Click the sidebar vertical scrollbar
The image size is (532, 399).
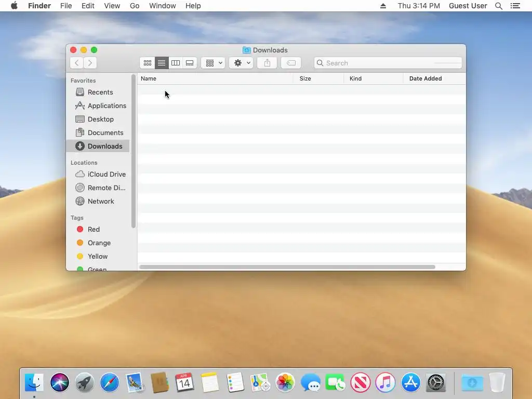(x=134, y=151)
